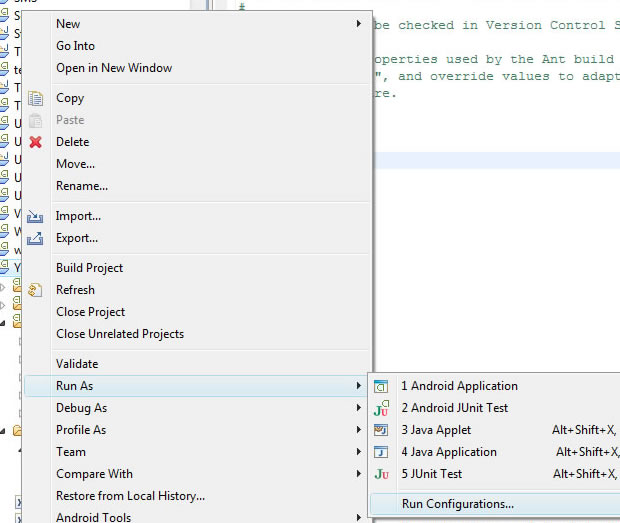
Task: Click the Import icon
Action: pos(36,216)
